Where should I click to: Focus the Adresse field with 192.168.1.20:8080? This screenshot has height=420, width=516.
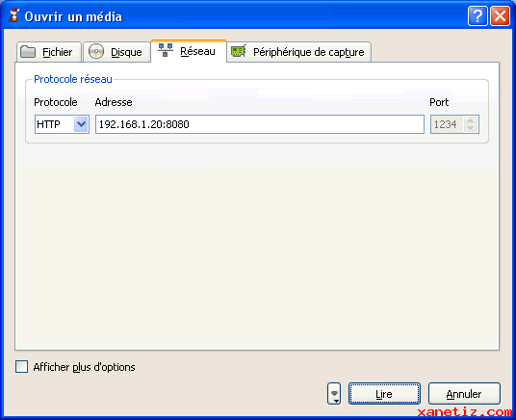260,124
